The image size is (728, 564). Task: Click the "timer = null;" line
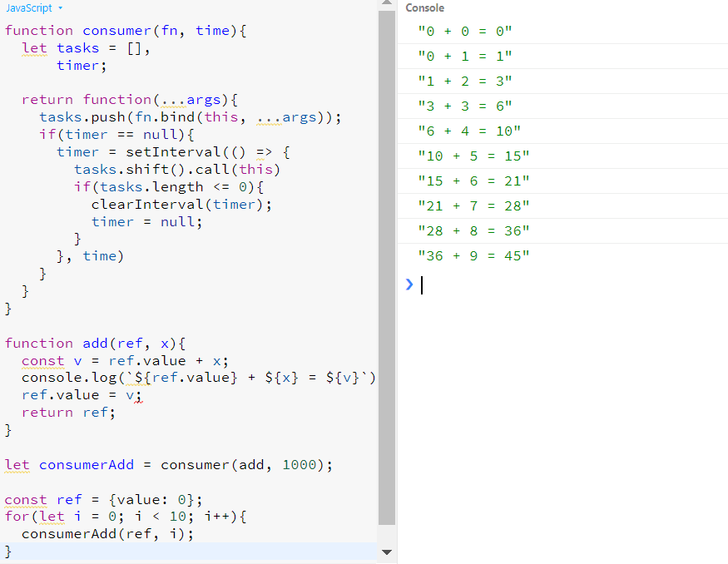(x=147, y=222)
